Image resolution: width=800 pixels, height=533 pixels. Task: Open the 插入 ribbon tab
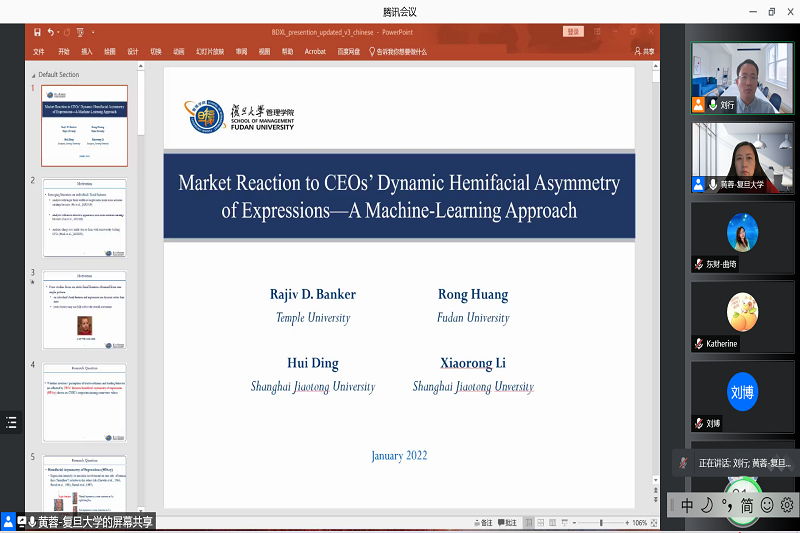pos(87,51)
